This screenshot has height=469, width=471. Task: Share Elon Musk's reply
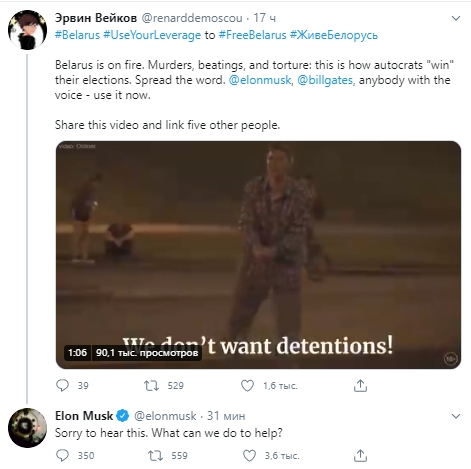(x=360, y=456)
